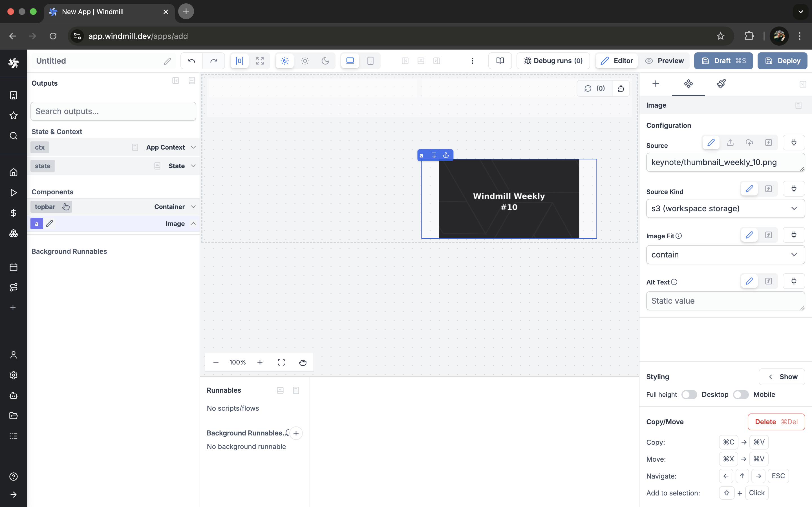Upload an image using the upload icon next to Source

[730, 142]
